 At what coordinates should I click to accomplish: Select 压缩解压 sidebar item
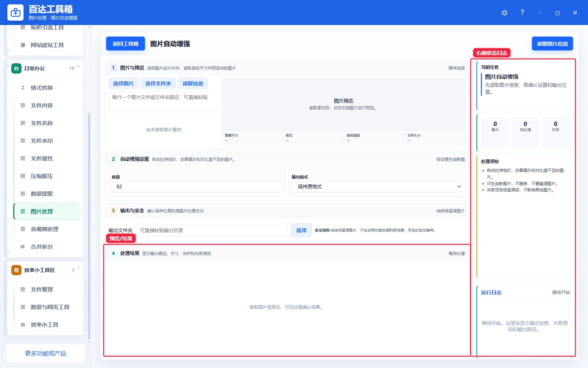(x=47, y=176)
